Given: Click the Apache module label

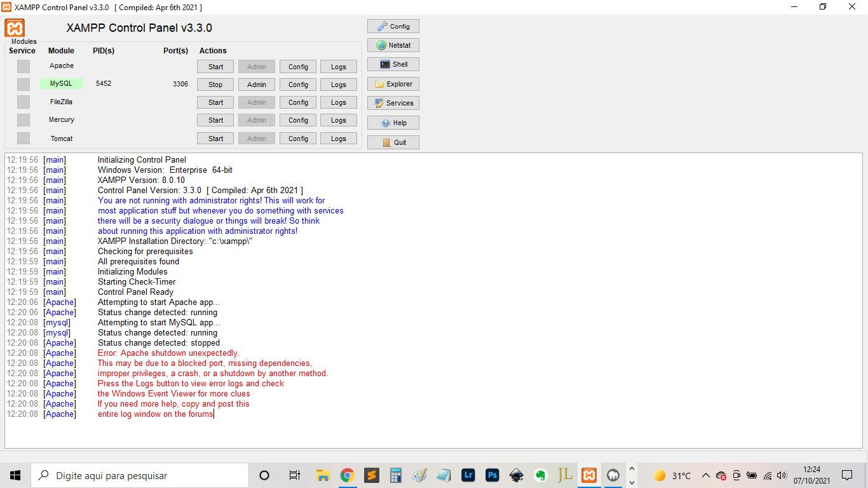Looking at the screenshot, I should (x=62, y=65).
